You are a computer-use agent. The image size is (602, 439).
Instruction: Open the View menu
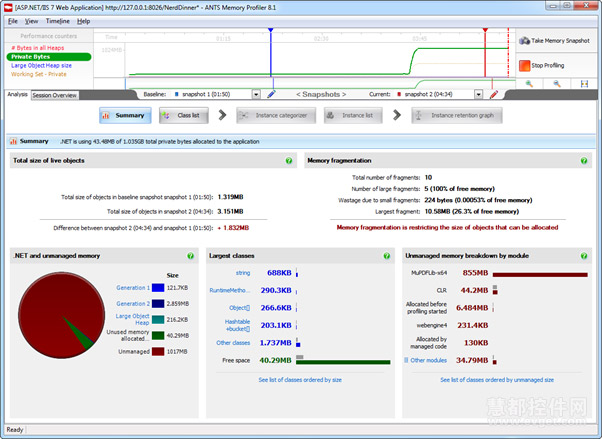pos(31,21)
